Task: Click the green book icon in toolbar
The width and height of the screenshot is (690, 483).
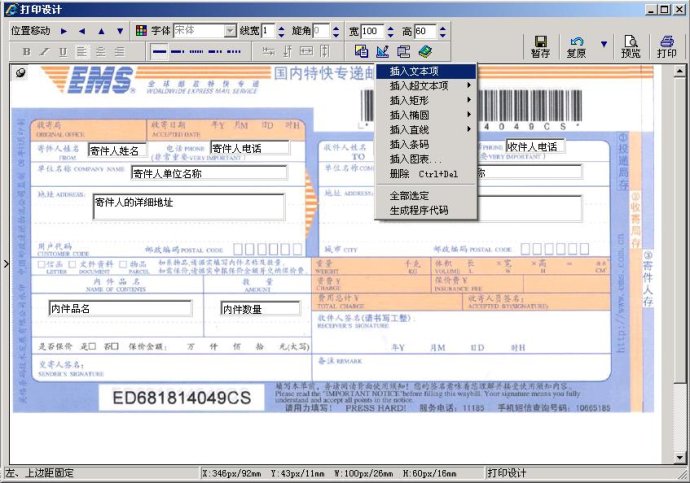Action: tap(425, 51)
